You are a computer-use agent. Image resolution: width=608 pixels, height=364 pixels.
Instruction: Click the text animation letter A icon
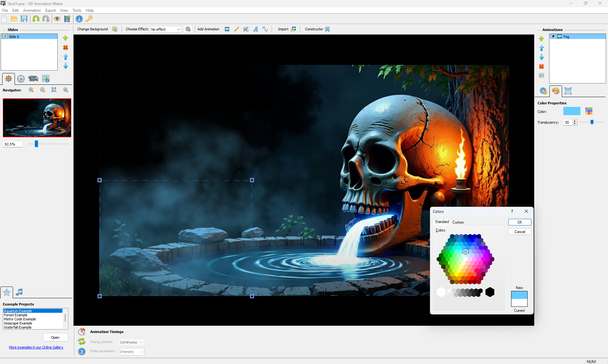pos(256,29)
